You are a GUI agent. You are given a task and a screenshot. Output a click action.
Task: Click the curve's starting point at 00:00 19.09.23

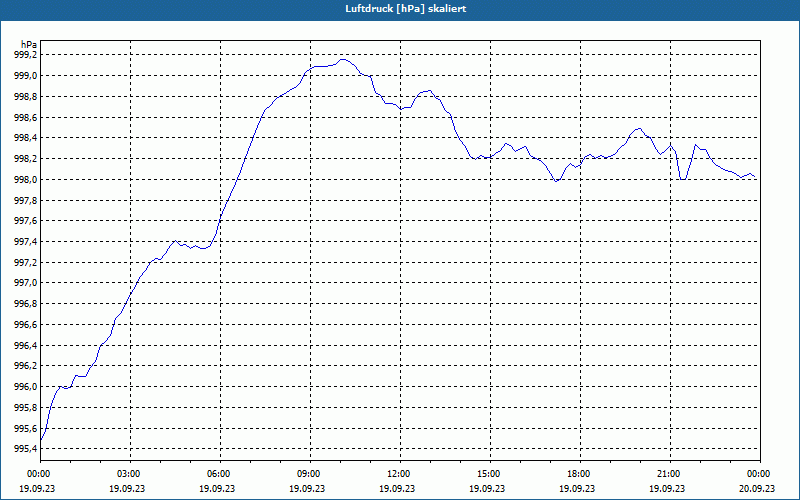[41, 439]
